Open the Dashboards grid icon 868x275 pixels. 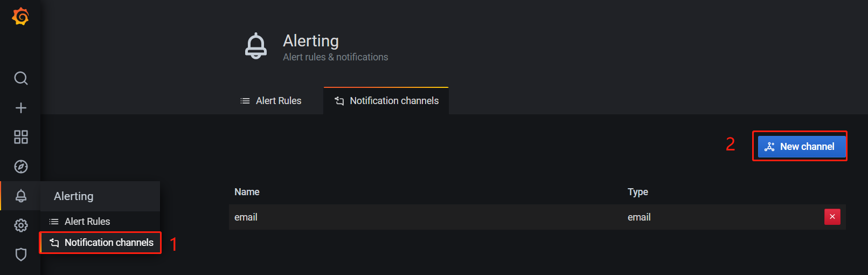click(x=21, y=137)
